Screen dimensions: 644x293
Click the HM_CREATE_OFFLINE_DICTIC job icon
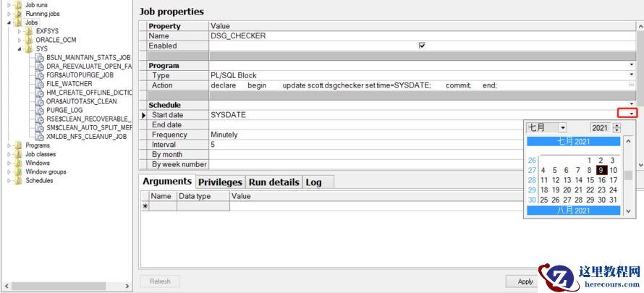pyautogui.click(x=39, y=93)
